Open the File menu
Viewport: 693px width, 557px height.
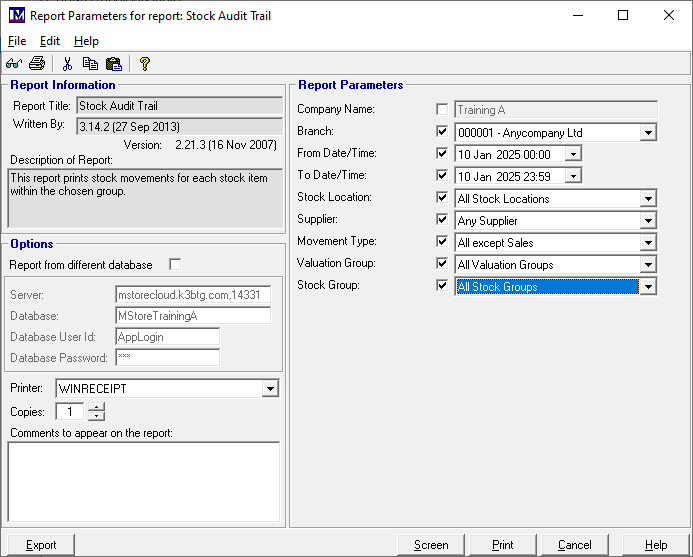click(x=17, y=41)
